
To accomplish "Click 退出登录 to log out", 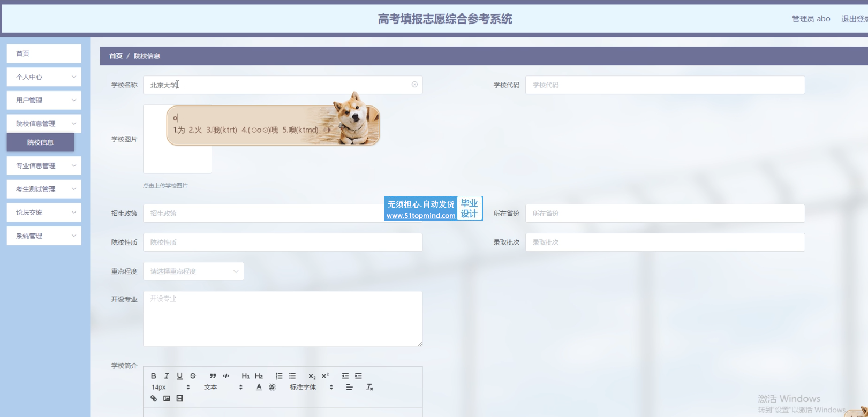I will (854, 19).
